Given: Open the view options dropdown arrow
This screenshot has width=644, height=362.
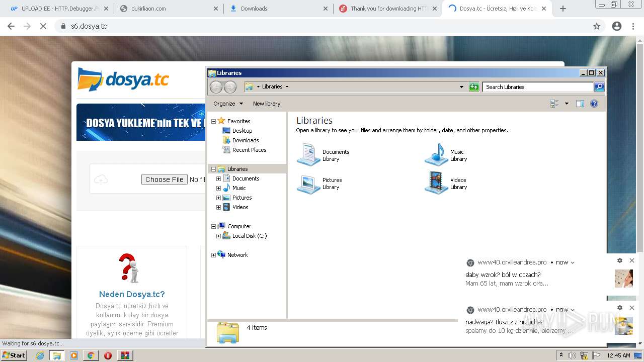Looking at the screenshot, I should click(x=567, y=104).
